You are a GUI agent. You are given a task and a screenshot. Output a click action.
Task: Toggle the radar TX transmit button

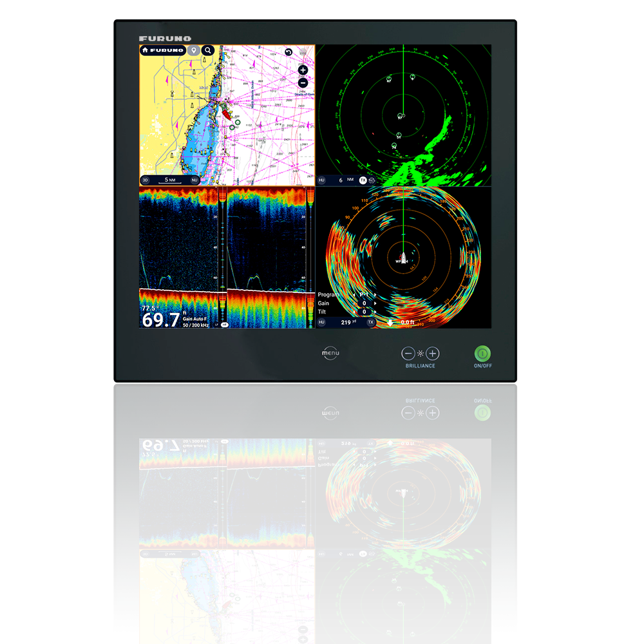pos(363,180)
